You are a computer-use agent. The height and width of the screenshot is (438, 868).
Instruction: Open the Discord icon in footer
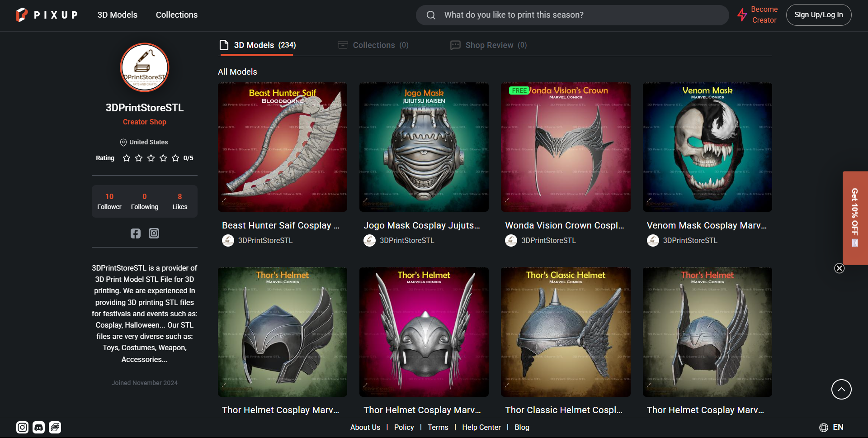39,427
